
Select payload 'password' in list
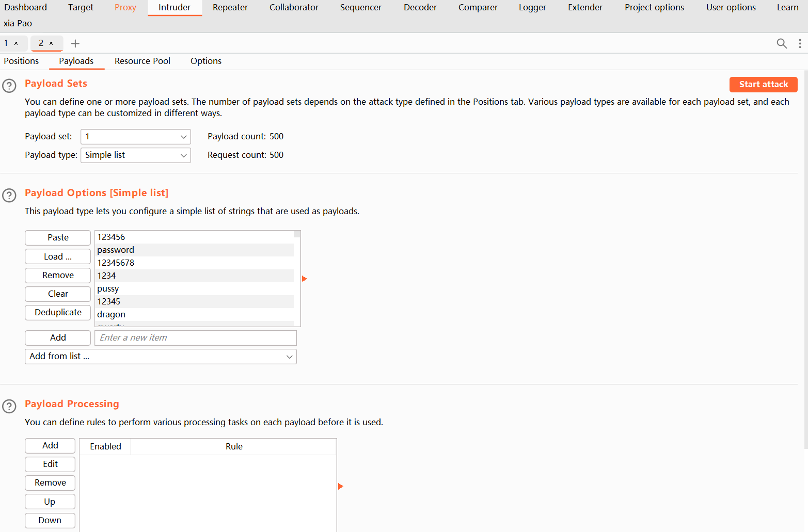click(194, 250)
